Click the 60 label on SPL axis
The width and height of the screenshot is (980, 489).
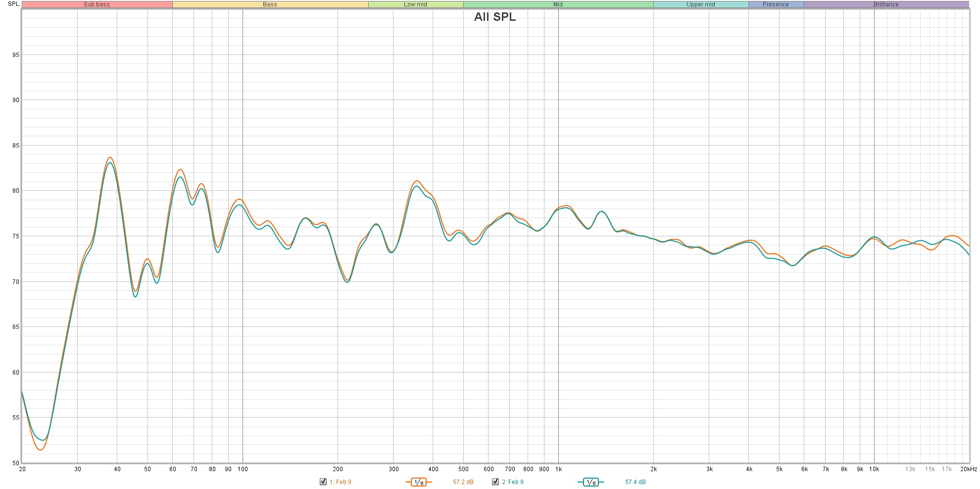tap(16, 373)
